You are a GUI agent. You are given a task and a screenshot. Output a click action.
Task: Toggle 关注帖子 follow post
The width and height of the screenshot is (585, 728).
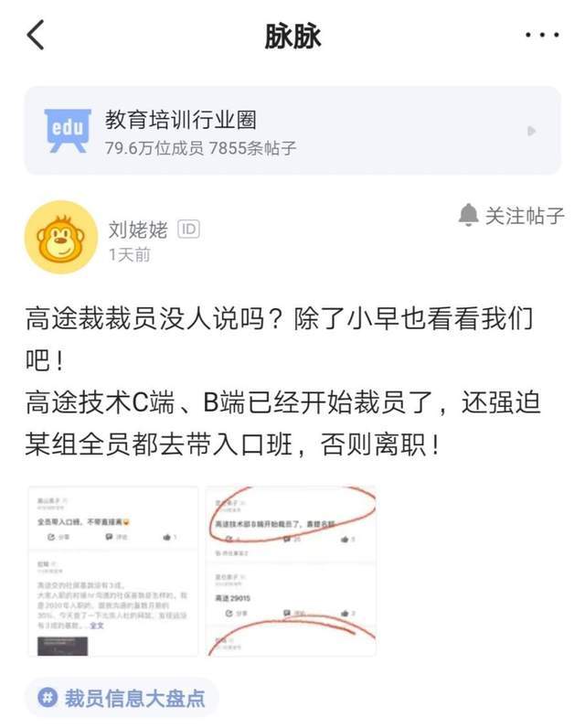(x=511, y=216)
